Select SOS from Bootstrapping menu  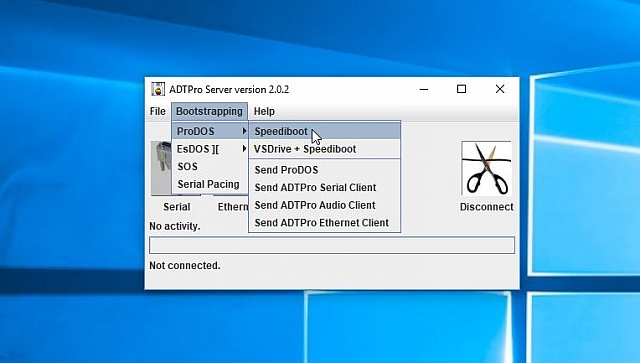pos(210,167)
